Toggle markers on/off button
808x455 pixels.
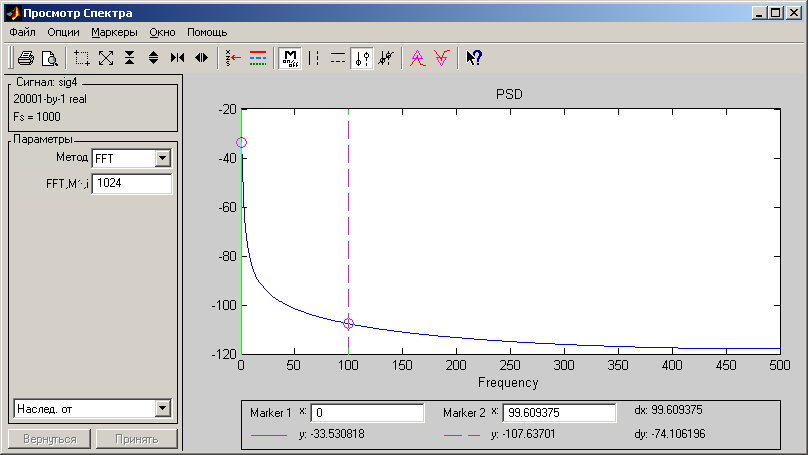point(290,58)
